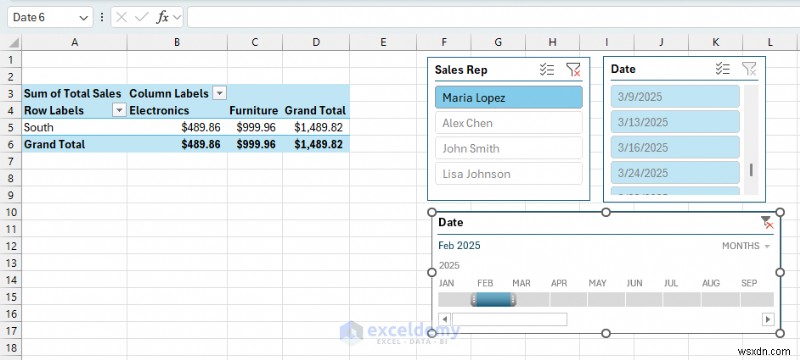Click the timeline horizontal scrollbar thumb
800x360 pixels.
509,319
